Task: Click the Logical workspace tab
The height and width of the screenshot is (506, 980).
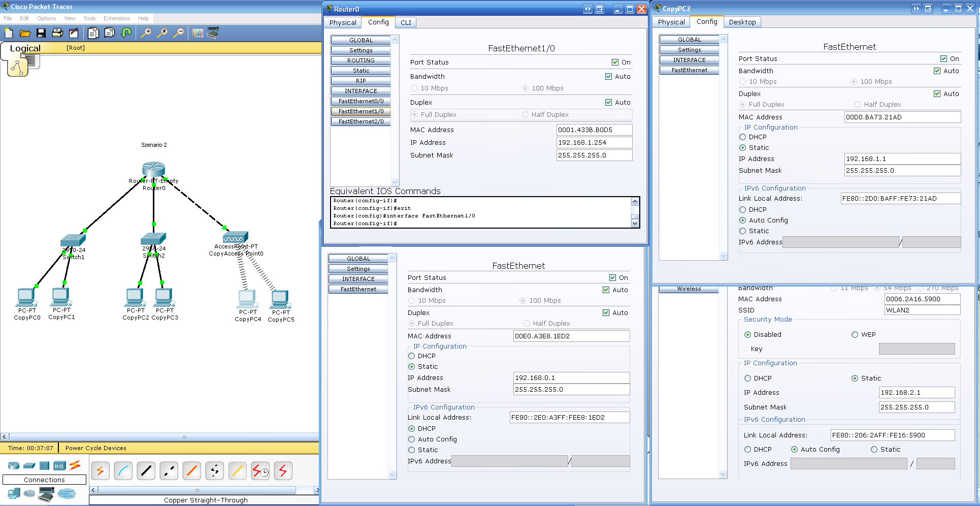Action: pyautogui.click(x=25, y=48)
